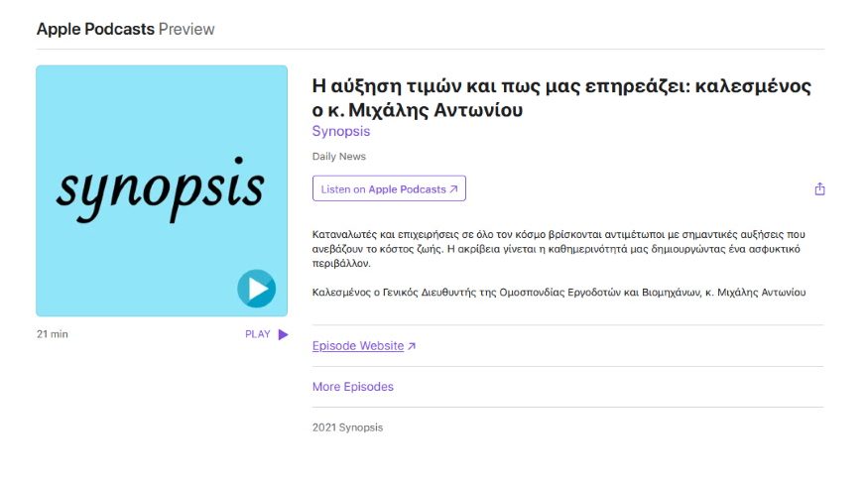Open the Synopsis show link under title
Screen dimensions: 868x486
tap(341, 131)
